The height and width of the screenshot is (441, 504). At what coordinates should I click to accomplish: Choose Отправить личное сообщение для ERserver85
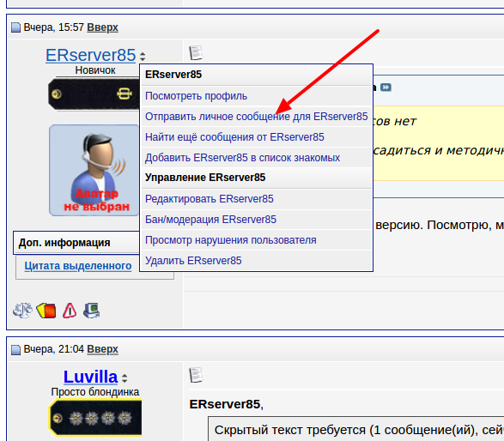coord(256,117)
